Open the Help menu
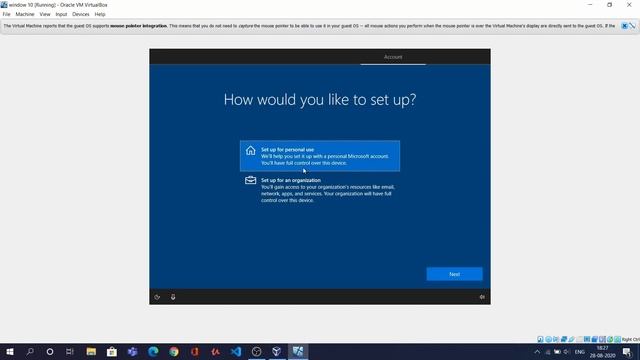 pos(100,14)
